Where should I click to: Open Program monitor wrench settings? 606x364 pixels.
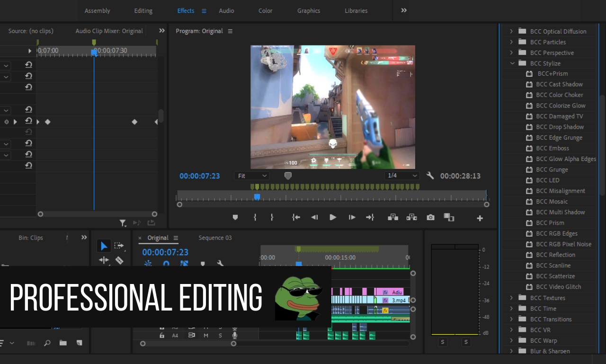430,176
